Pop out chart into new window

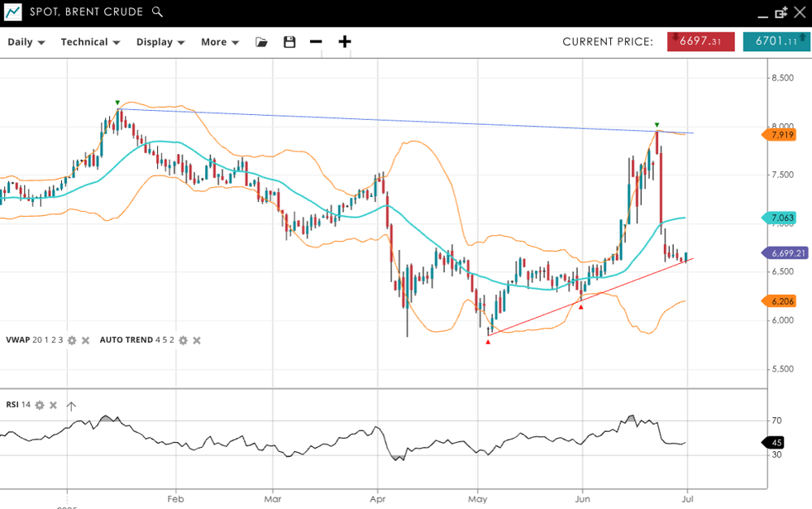[x=781, y=12]
